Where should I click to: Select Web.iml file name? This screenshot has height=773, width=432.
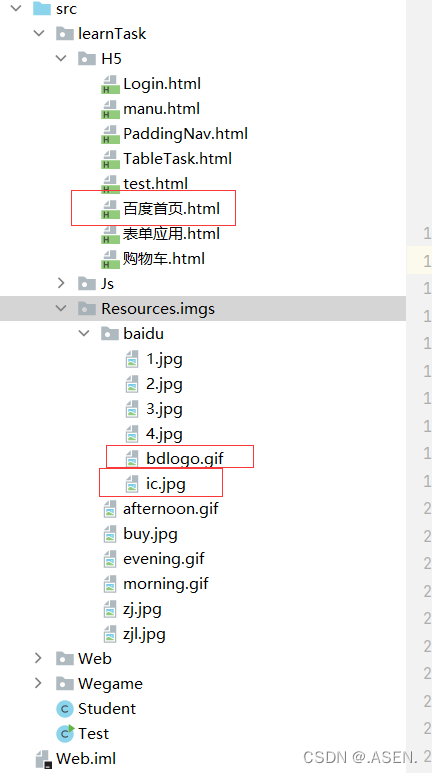pyautogui.click(x=86, y=759)
